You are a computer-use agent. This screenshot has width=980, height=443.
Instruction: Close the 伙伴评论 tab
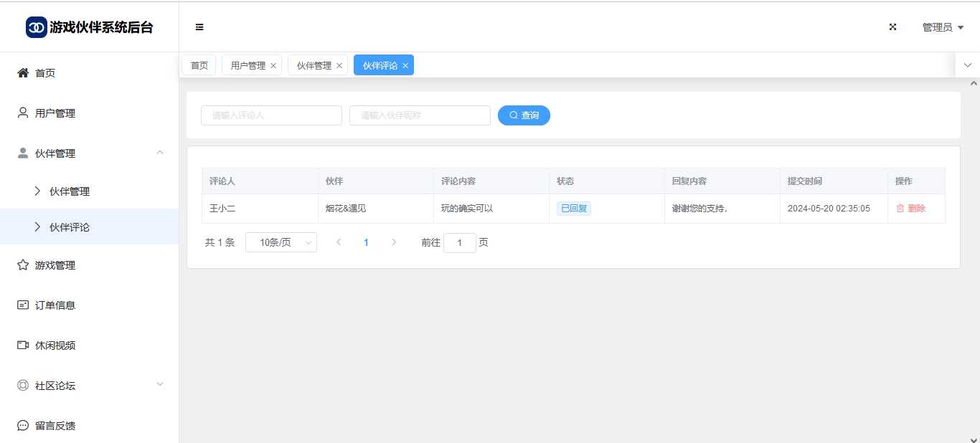click(x=405, y=65)
